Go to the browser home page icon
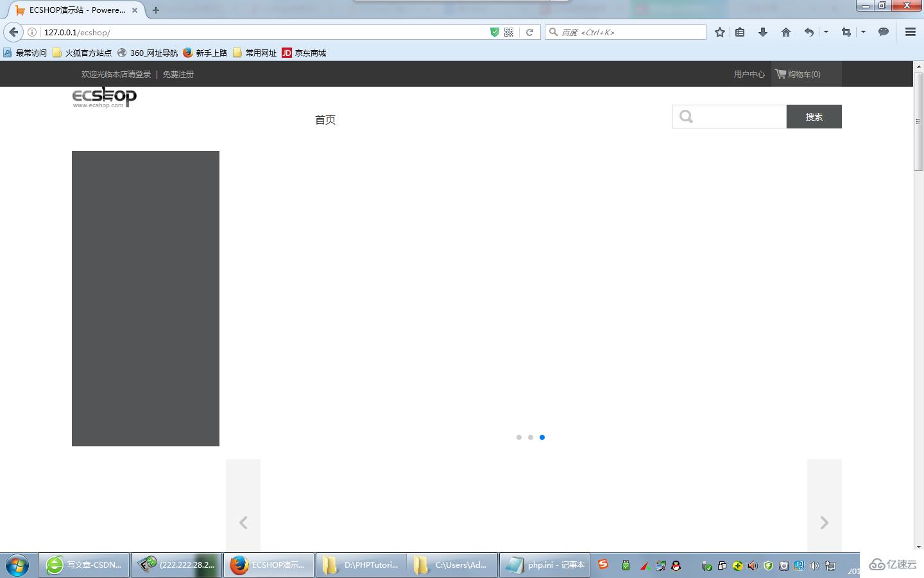This screenshot has width=924, height=578. [x=786, y=32]
